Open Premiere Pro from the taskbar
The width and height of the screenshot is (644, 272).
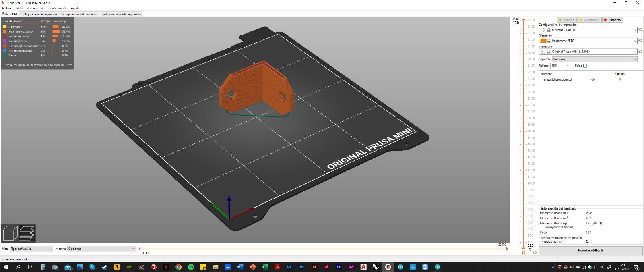pyautogui.click(x=339, y=267)
